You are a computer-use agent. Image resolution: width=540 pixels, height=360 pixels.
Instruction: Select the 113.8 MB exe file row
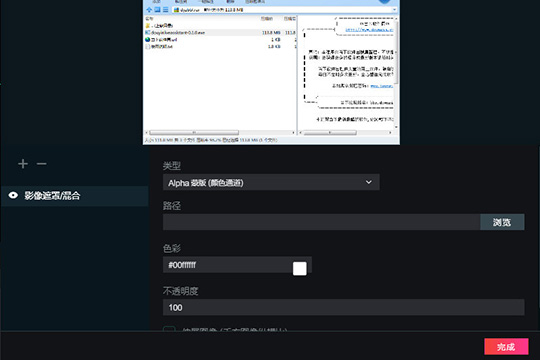pos(220,32)
